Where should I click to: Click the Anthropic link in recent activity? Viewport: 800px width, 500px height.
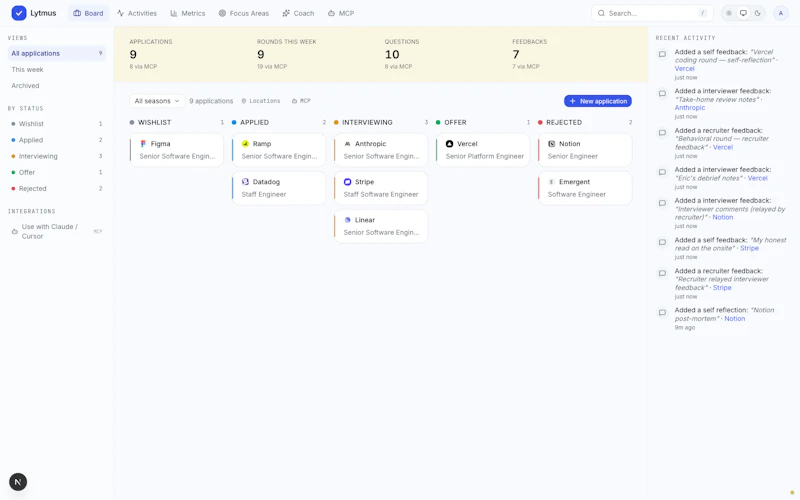tap(690, 108)
